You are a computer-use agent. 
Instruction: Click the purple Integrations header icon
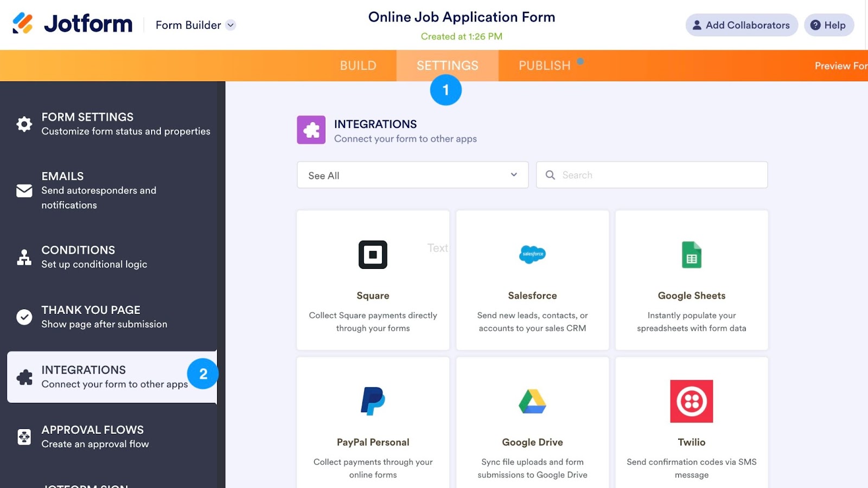pos(311,130)
